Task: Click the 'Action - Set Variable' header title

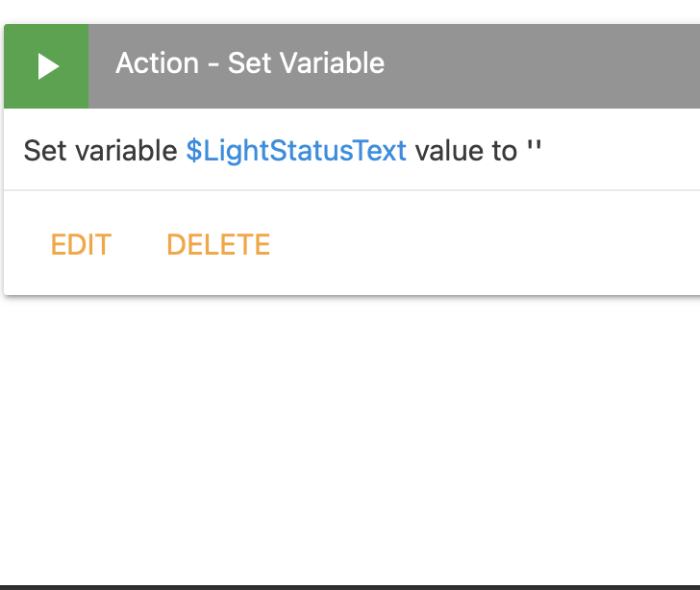Action: (x=250, y=63)
